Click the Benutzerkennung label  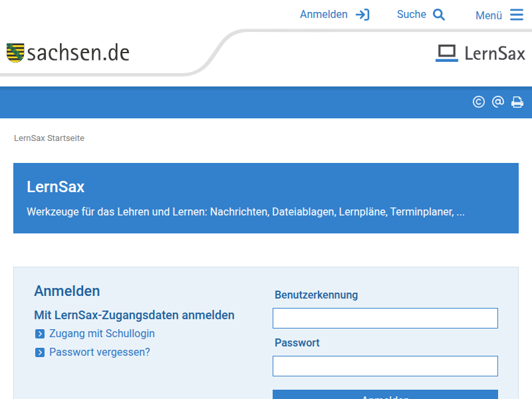click(317, 295)
